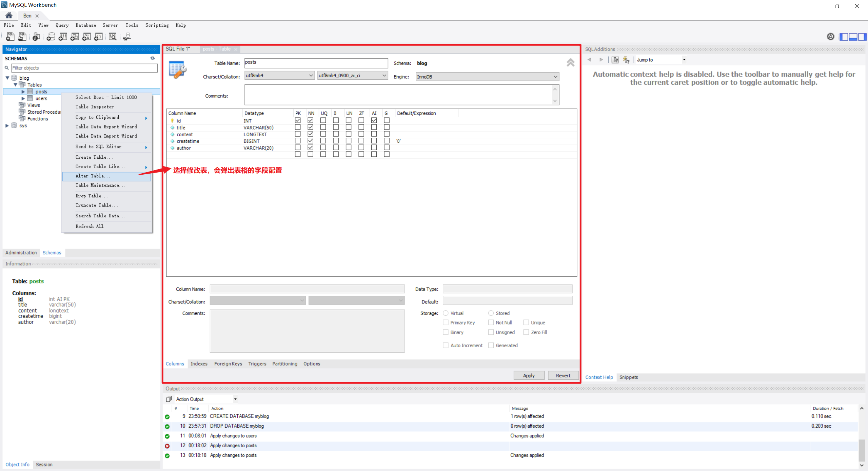Collapse table header with double-chevron icon
Screen dimensions: 868x471
point(570,62)
